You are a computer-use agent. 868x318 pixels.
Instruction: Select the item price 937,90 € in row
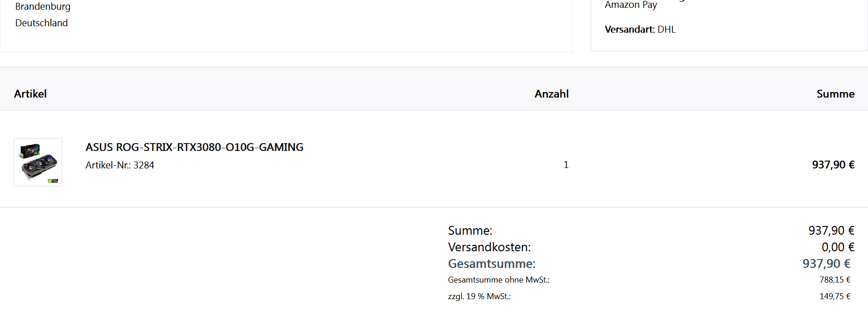833,165
